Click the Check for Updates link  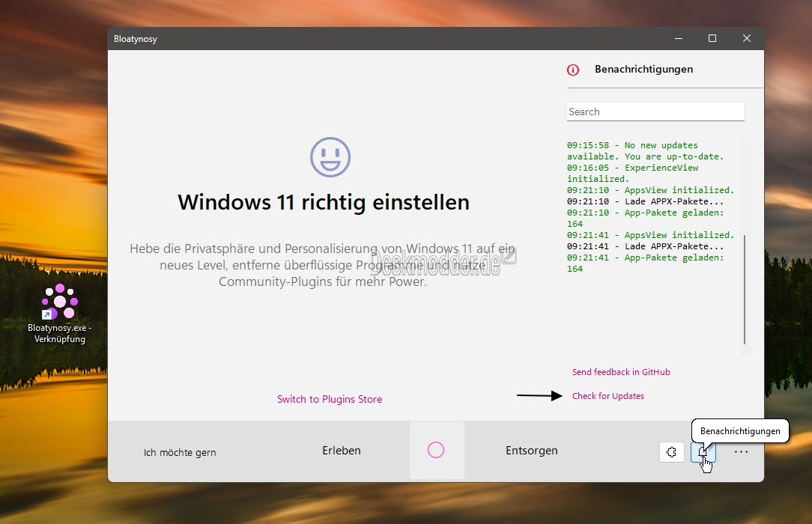coord(608,396)
